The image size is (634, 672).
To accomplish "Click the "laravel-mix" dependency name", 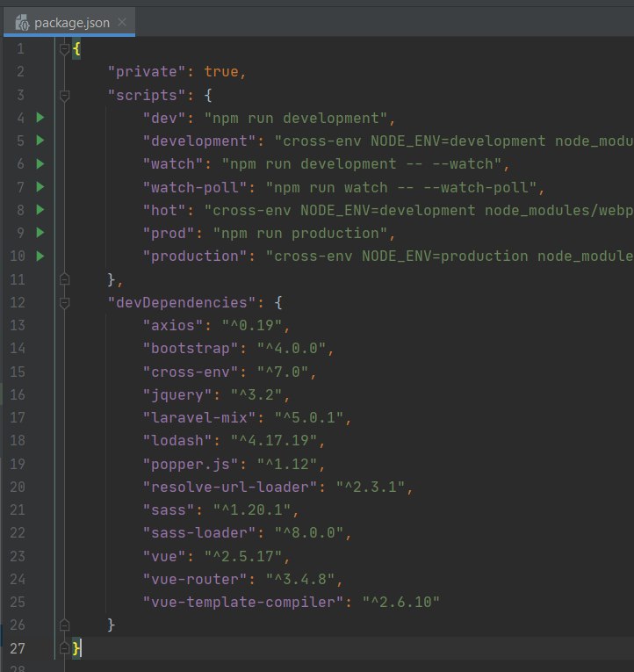I will [199, 417].
